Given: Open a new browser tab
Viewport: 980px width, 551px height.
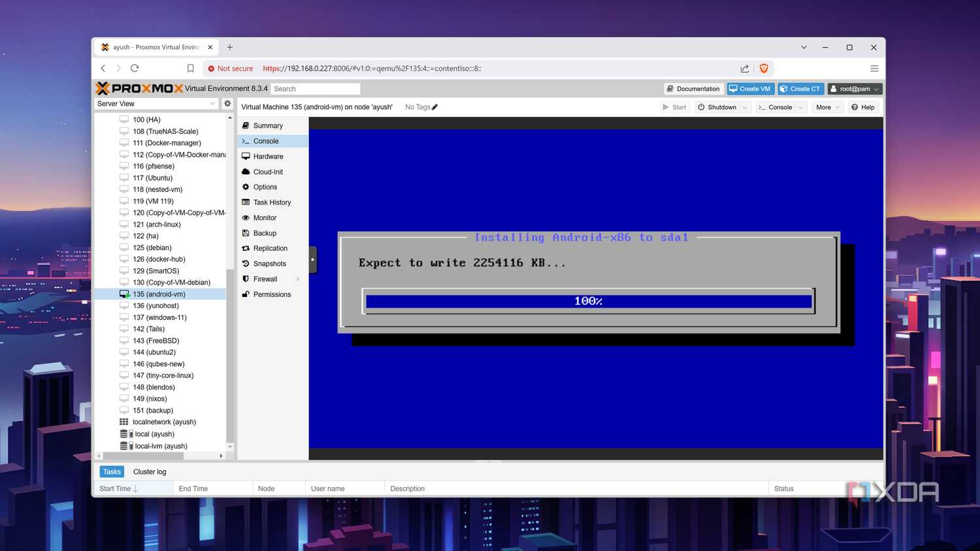Looking at the screenshot, I should (x=230, y=47).
